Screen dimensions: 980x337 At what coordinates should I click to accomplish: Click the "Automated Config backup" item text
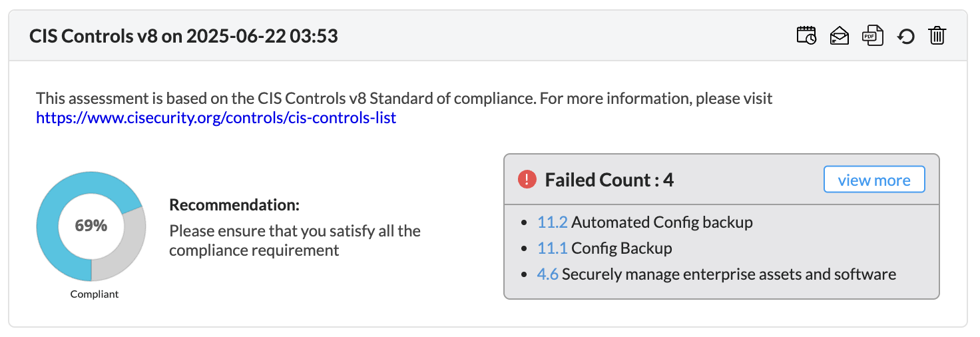coord(662,222)
